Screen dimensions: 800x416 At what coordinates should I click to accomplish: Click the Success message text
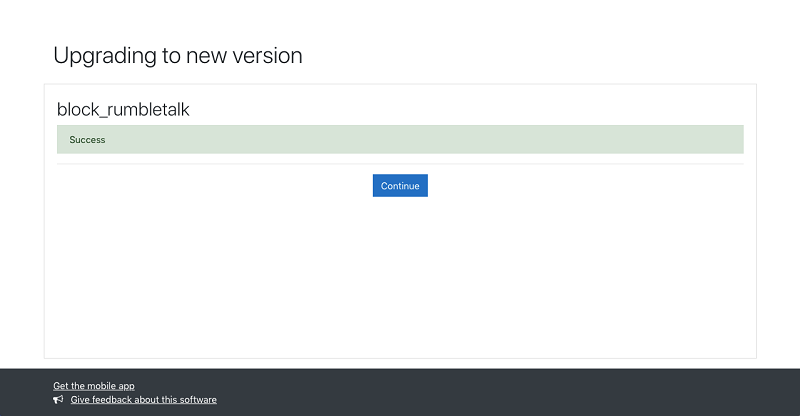tap(88, 140)
